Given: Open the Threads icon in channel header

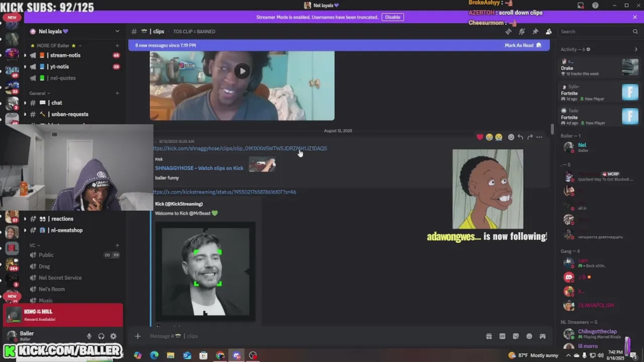Looking at the screenshot, I should tap(509, 31).
